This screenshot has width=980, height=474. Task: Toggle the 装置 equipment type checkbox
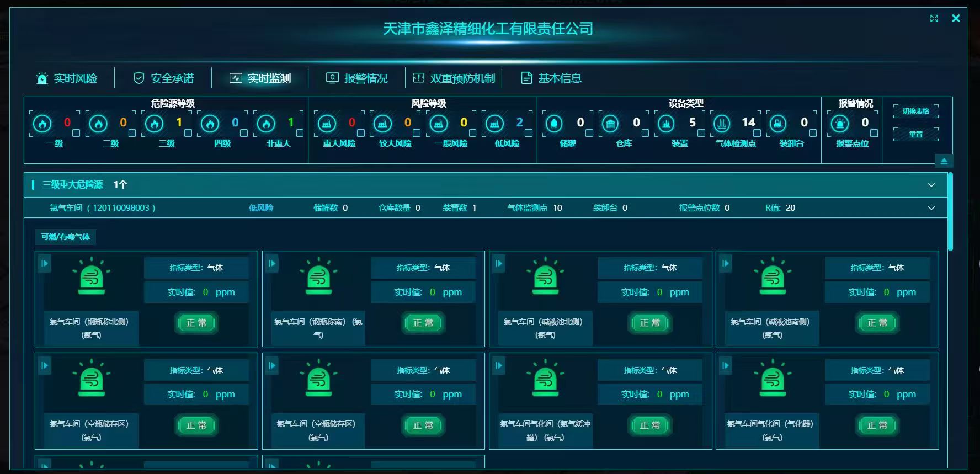point(701,133)
